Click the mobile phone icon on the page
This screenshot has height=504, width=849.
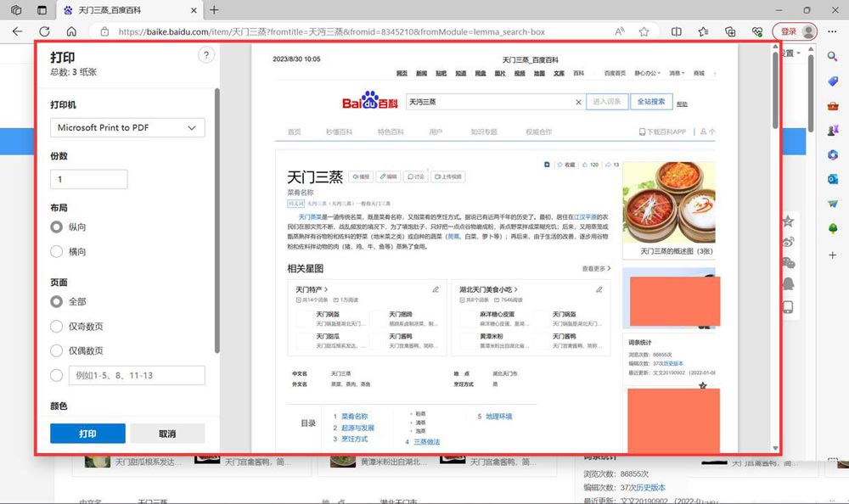(x=789, y=307)
